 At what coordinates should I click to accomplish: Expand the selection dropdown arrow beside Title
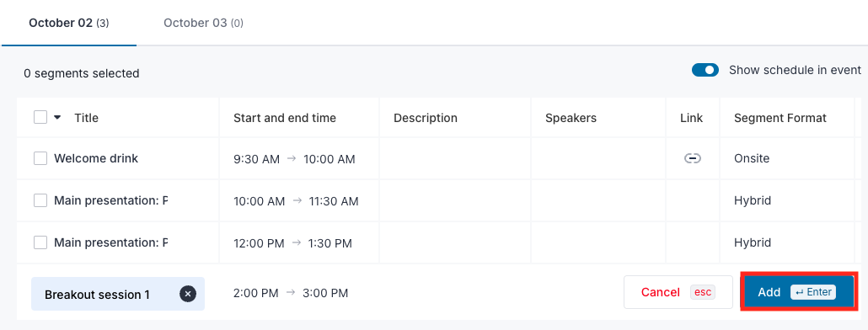tap(57, 117)
